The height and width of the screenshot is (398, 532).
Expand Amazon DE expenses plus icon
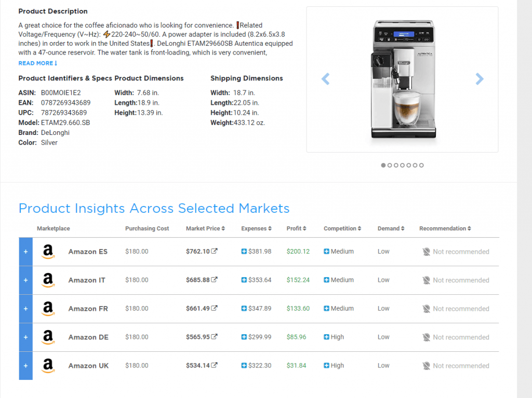244,337
